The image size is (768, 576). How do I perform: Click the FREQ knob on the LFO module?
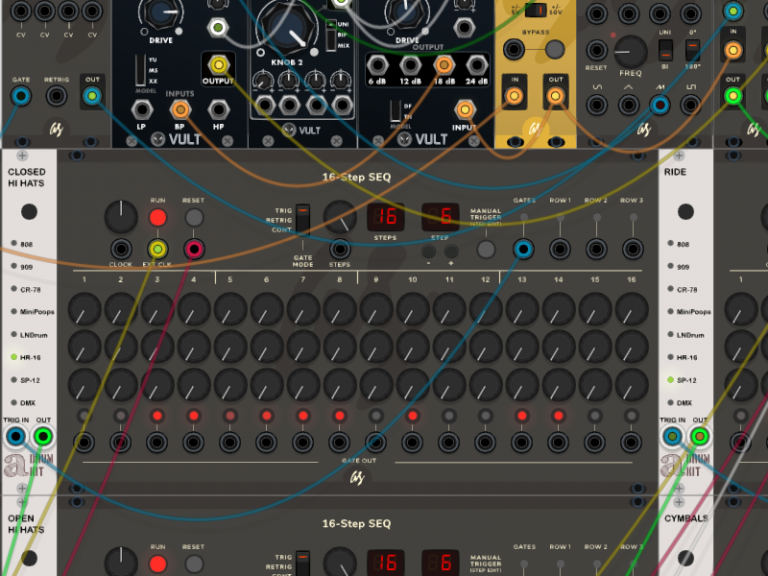click(x=630, y=51)
